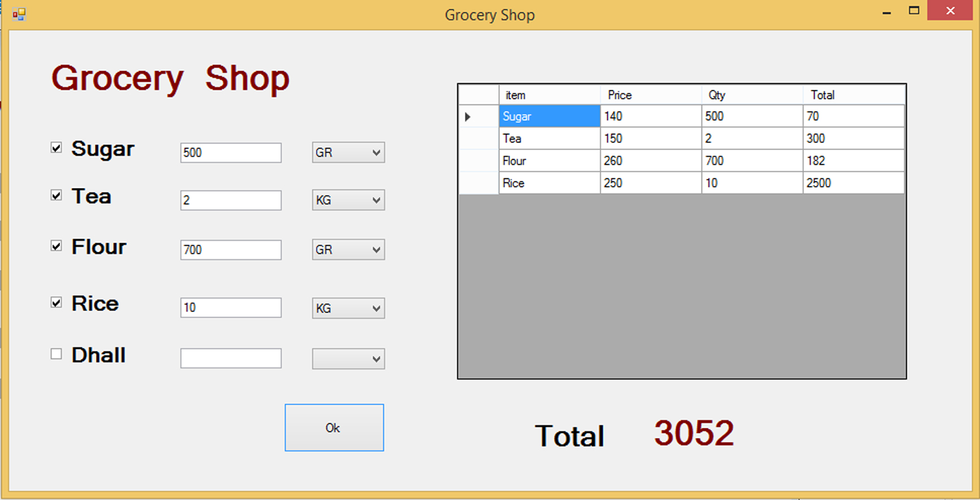The height and width of the screenshot is (500, 980).
Task: Select the Flour cell in the grid
Action: [550, 161]
